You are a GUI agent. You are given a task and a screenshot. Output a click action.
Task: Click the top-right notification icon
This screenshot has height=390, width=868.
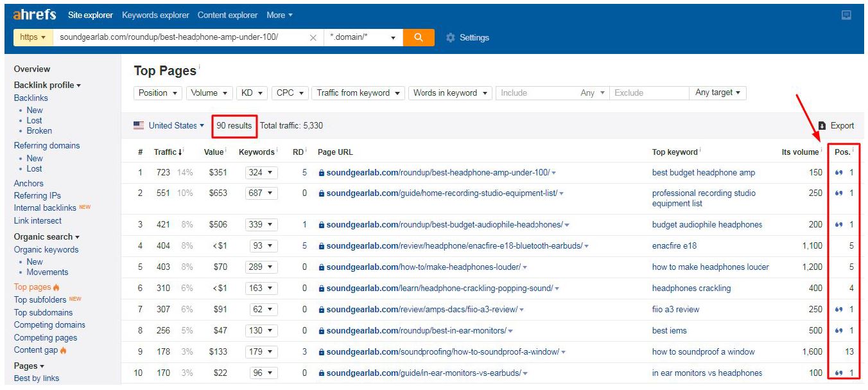click(x=846, y=15)
